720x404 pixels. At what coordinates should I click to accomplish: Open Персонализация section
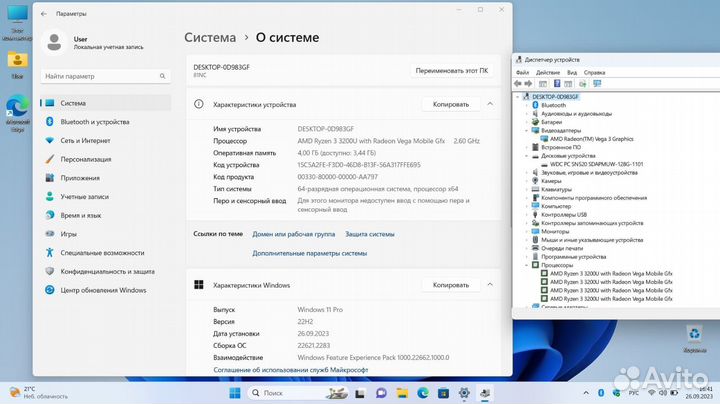coord(106,159)
